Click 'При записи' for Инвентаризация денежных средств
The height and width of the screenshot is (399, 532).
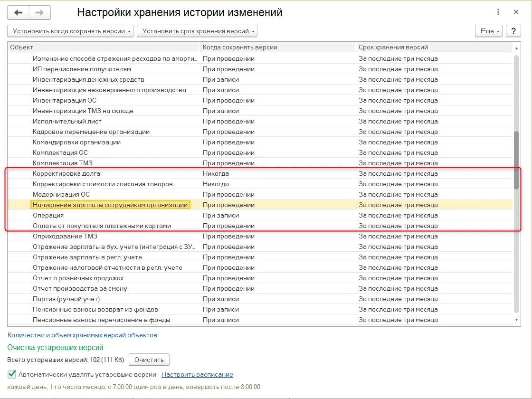tap(221, 80)
